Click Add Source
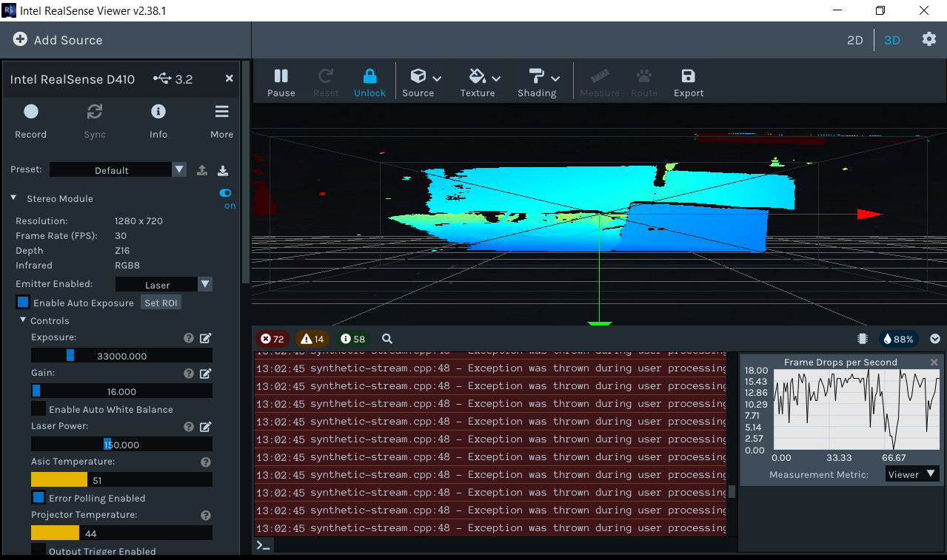The image size is (947, 560). coord(57,40)
